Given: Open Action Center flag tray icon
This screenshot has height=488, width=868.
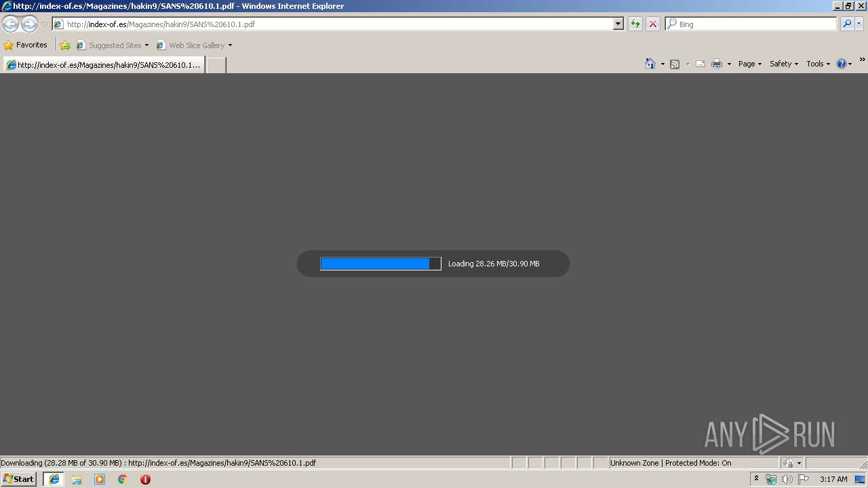Looking at the screenshot, I should 804,479.
